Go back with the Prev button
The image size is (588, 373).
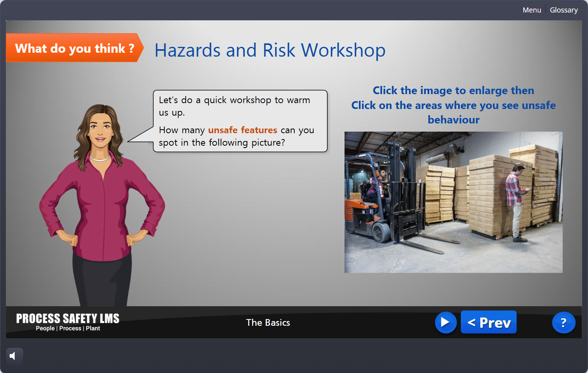click(489, 322)
